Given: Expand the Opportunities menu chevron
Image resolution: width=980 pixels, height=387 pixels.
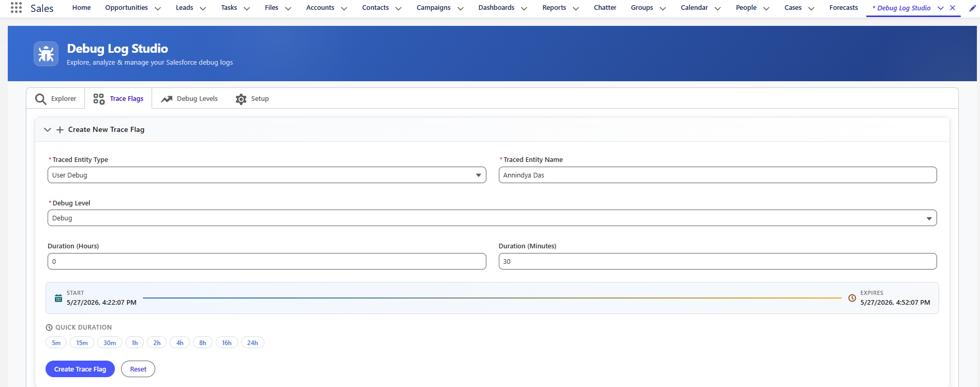Looking at the screenshot, I should [x=158, y=8].
